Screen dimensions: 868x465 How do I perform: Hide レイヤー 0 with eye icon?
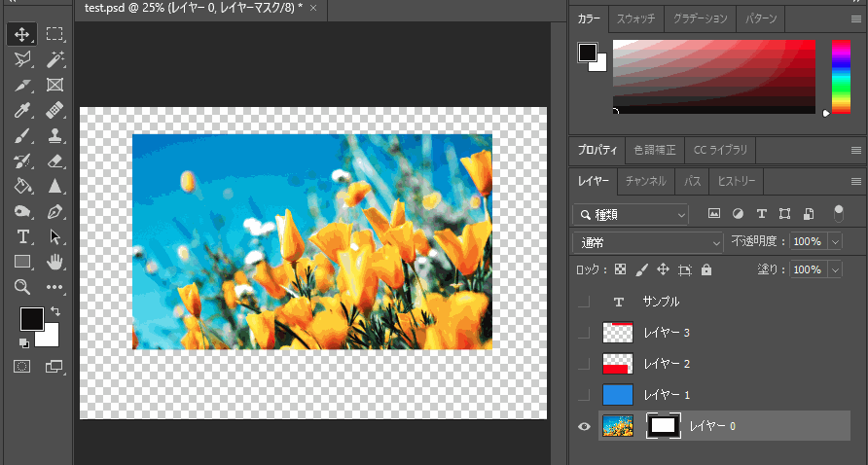584,426
